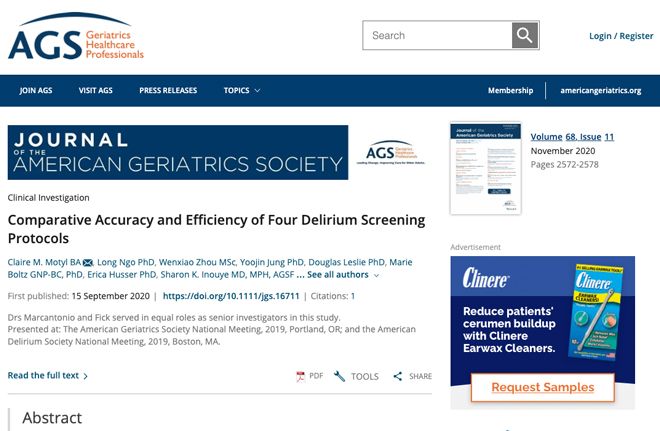Open author Yoojin Jung PhD
This screenshot has height=431, width=660.
click(x=271, y=262)
